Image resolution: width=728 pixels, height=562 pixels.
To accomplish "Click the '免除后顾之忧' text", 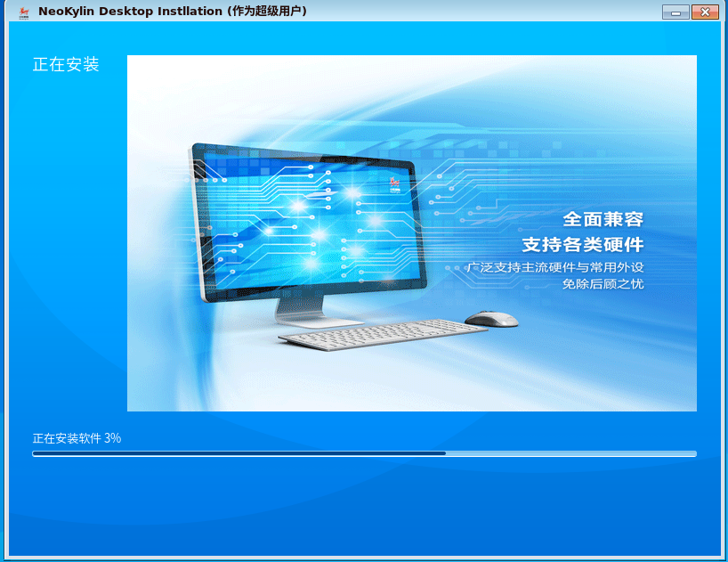I will (603, 284).
